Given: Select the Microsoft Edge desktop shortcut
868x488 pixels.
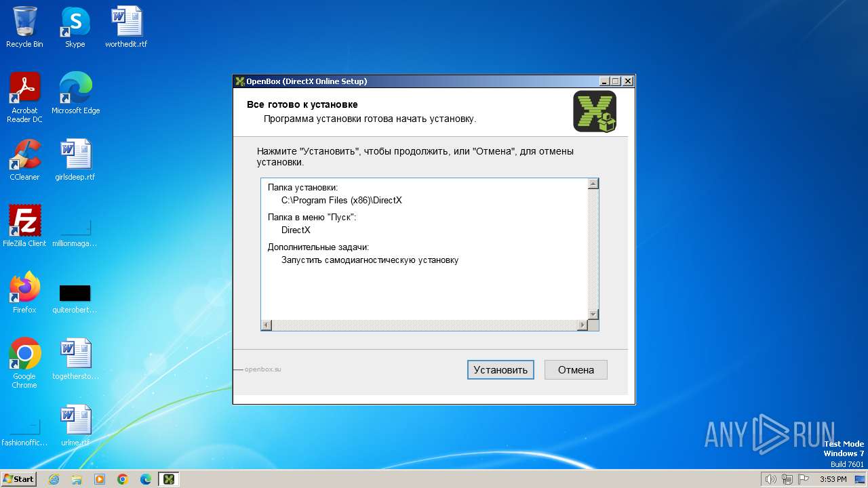Looking at the screenshot, I should (x=75, y=93).
